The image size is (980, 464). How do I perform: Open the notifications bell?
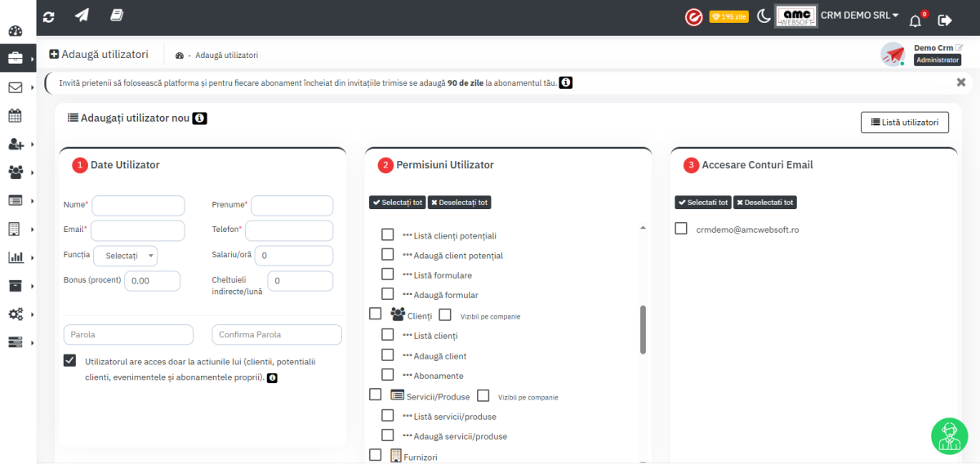click(x=915, y=20)
